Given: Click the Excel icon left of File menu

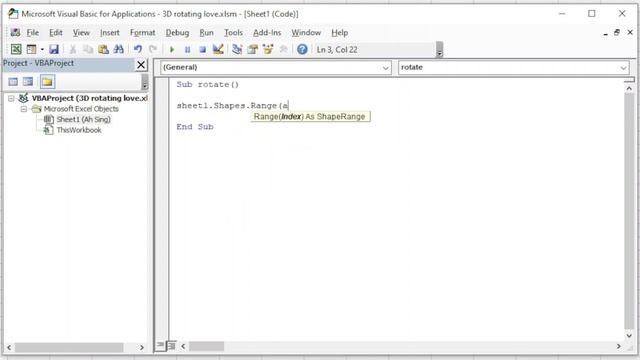Looking at the screenshot, I should point(15,32).
